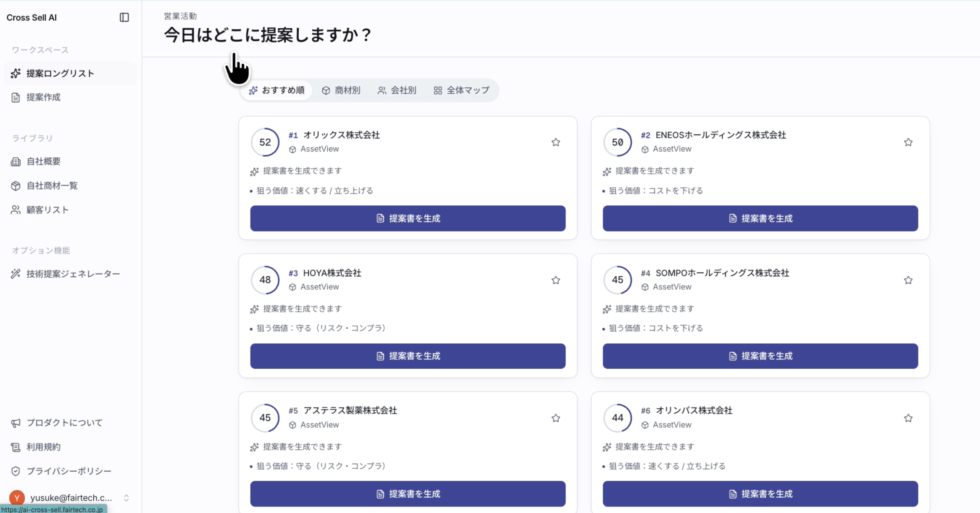The width and height of the screenshot is (980, 513).
Task: Click the score 48 circle on HOYA card
Action: point(265,280)
